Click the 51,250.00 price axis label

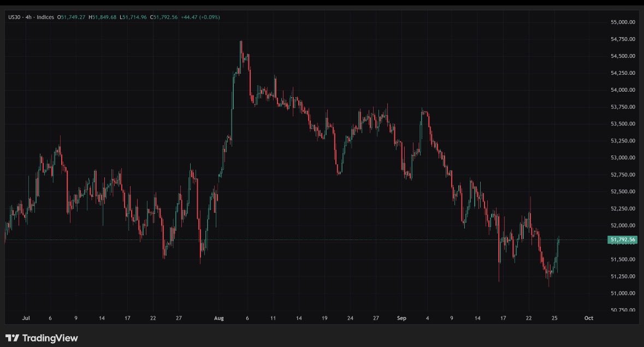click(x=623, y=277)
